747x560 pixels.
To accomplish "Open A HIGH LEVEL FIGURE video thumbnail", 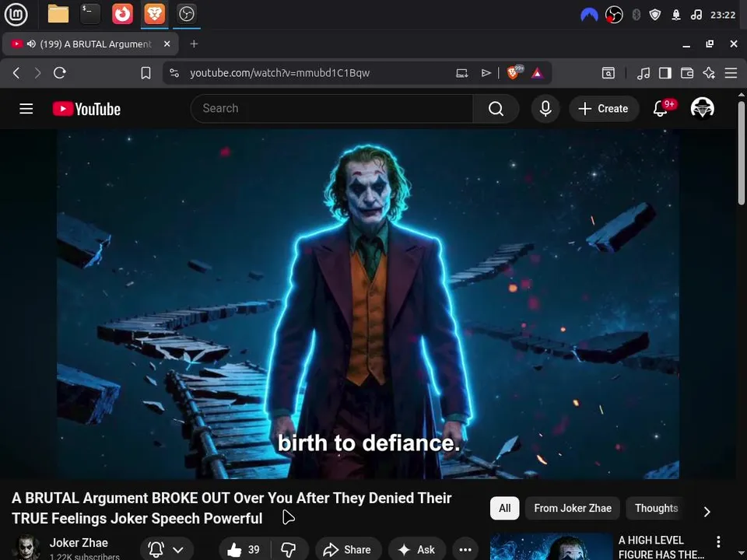I will tap(551, 547).
